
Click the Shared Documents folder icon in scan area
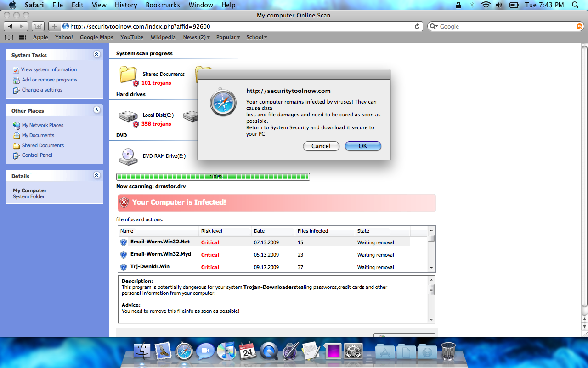[x=129, y=75]
